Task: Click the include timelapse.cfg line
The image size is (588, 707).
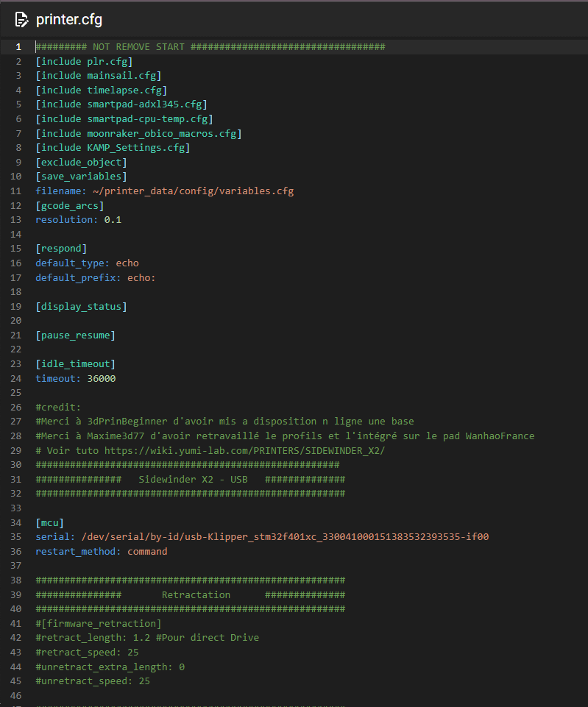Action: coord(101,90)
